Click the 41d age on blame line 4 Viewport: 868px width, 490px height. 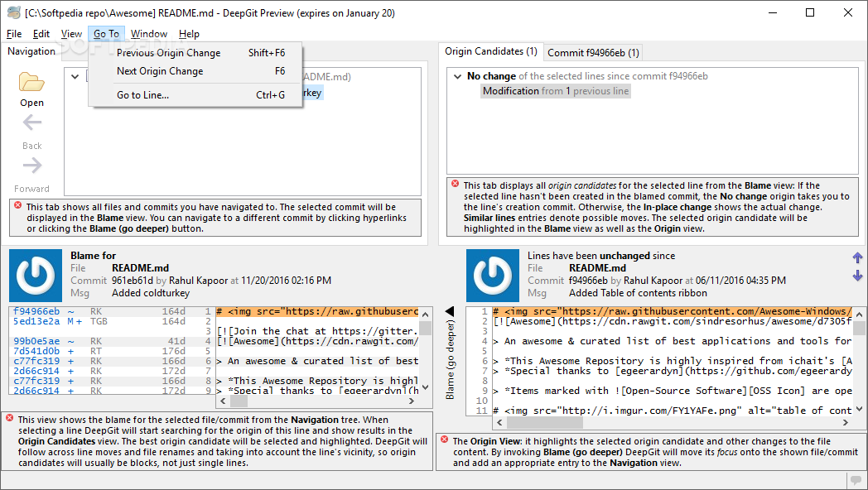coord(176,341)
